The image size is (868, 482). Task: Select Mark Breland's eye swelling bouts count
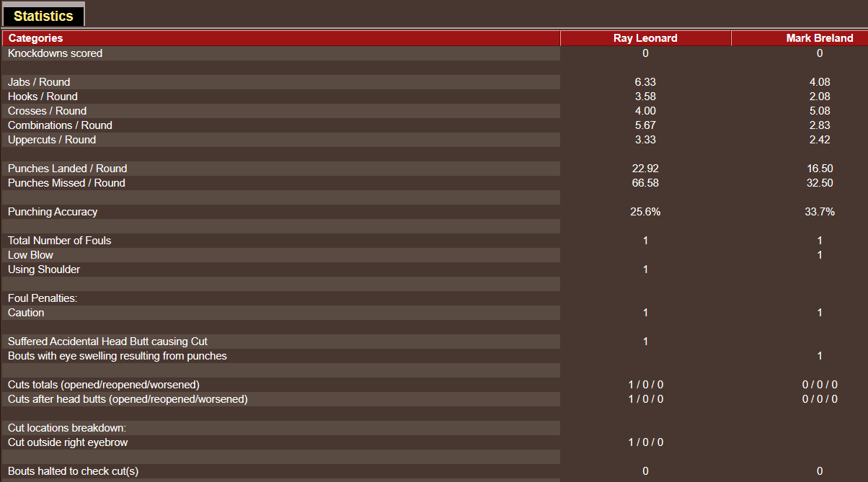tap(820, 356)
